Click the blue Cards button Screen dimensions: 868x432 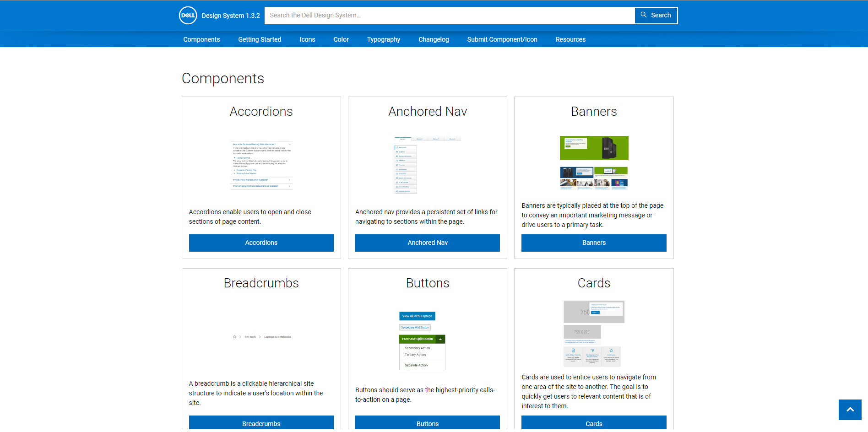594,423
